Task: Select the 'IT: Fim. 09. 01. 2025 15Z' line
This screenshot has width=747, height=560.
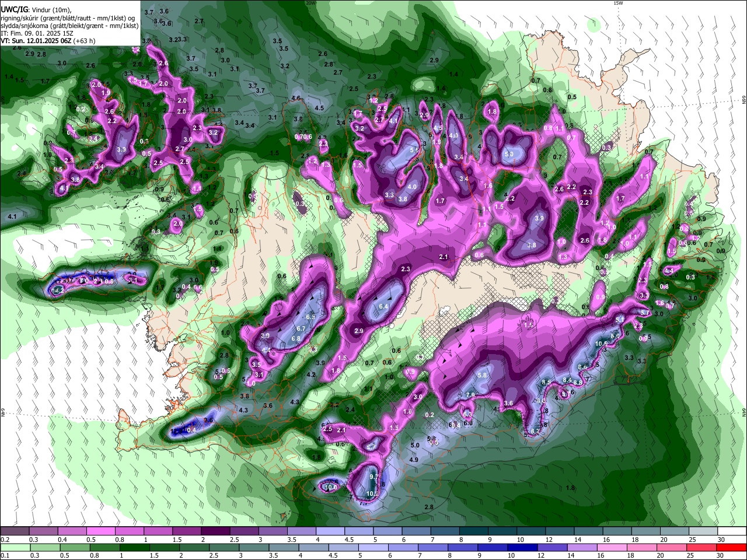Action: coord(37,33)
